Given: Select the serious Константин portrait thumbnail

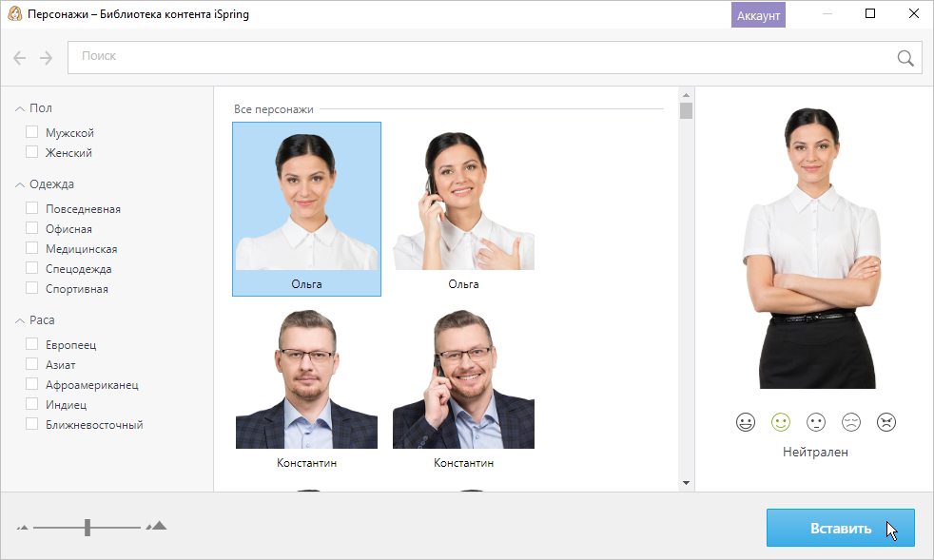Looking at the screenshot, I should 307,389.
